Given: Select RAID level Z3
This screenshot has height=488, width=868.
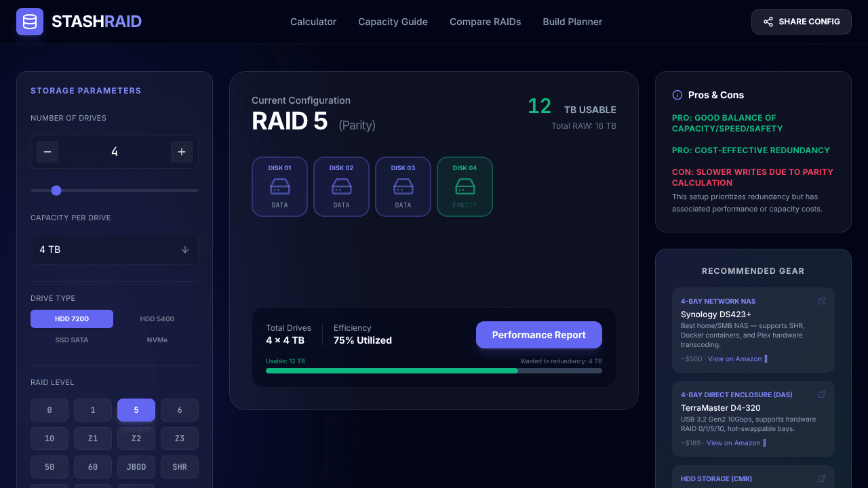Looking at the screenshot, I should 180,439.
